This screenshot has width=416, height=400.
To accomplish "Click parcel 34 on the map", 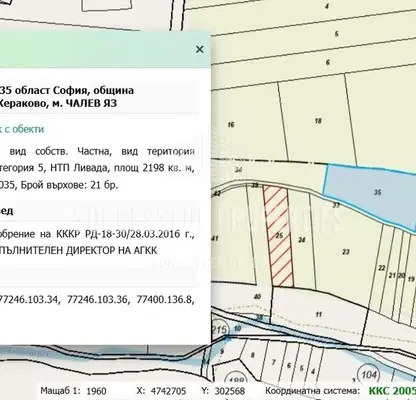I will tap(238, 170).
